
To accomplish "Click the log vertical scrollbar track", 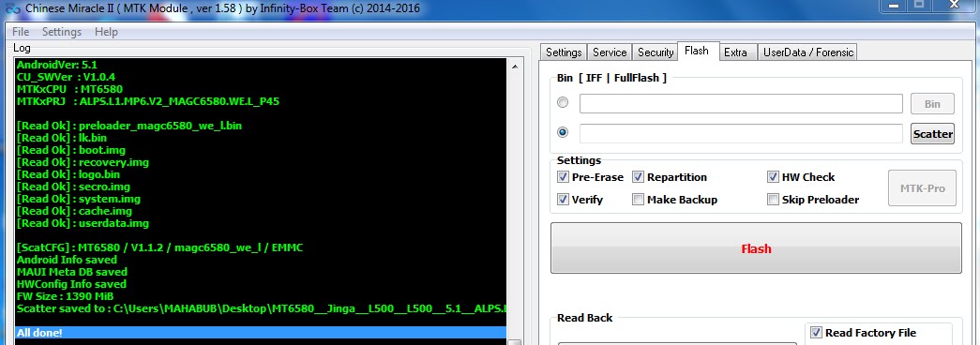I will pos(515,206).
